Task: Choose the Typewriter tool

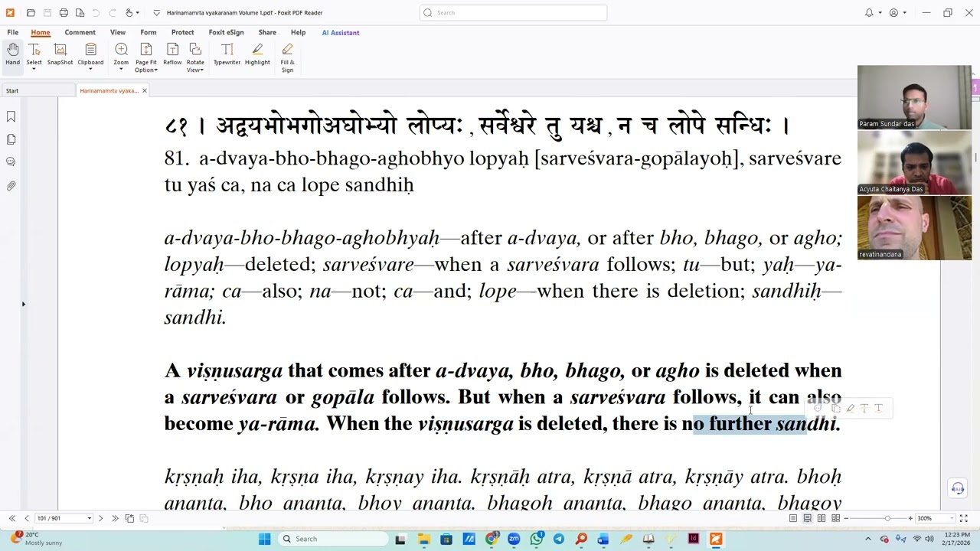Action: (x=227, y=54)
